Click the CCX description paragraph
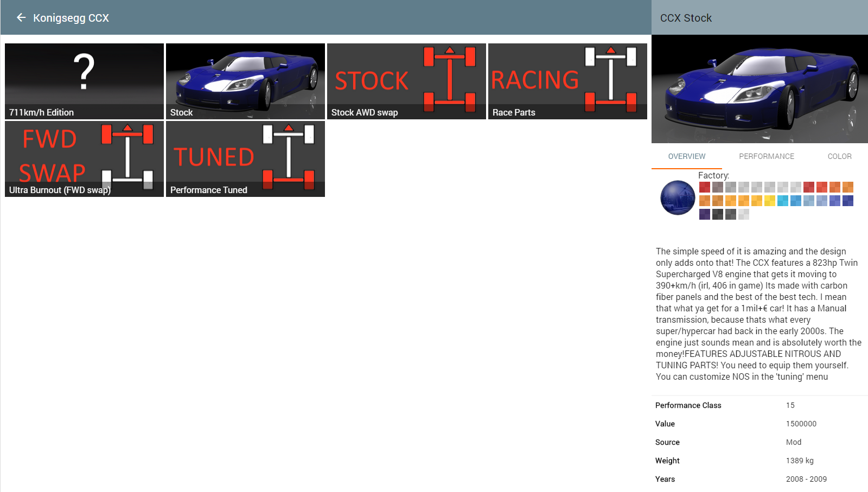 tap(758, 314)
